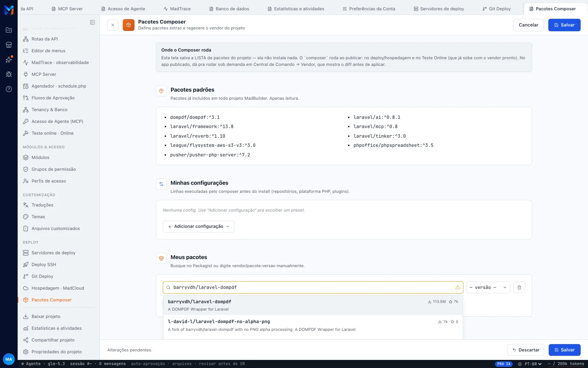This screenshot has width=588, height=368.
Task: Expand the Adicionar configuração dropdown
Action: coord(198,227)
